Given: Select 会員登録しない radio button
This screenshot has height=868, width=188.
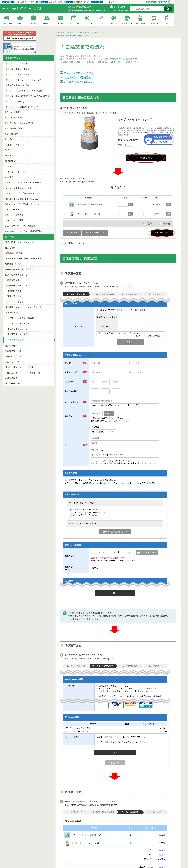Looking at the screenshot, I should pos(101,480).
